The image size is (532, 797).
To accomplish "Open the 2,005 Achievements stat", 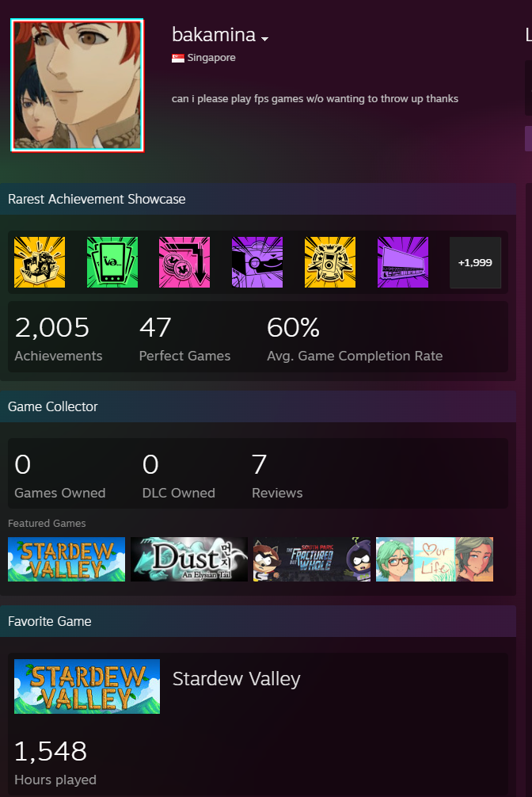I will click(58, 337).
